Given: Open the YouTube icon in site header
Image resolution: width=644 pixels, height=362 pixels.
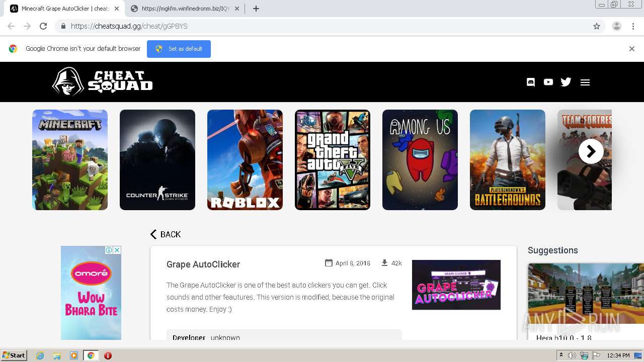Looking at the screenshot, I should coord(548,82).
